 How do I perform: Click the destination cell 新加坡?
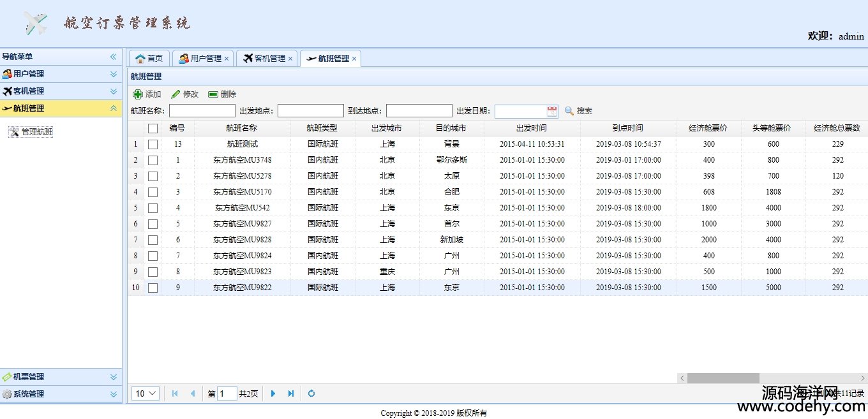(x=451, y=240)
